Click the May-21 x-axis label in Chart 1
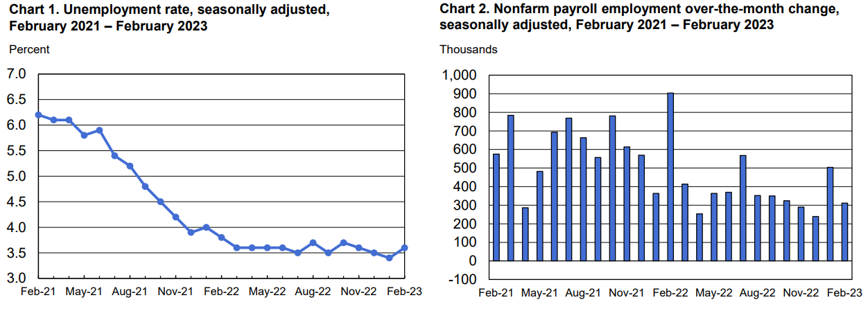This screenshot has width=868, height=309. tap(84, 292)
